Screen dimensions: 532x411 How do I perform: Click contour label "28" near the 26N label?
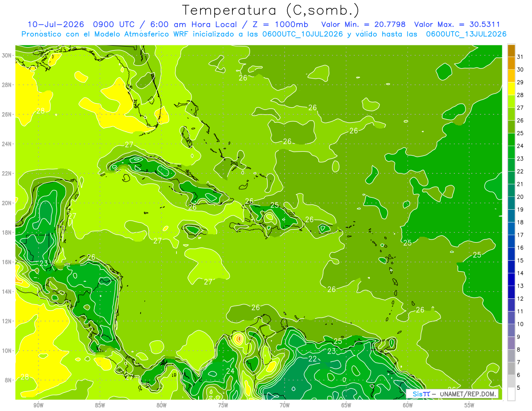[40, 111]
